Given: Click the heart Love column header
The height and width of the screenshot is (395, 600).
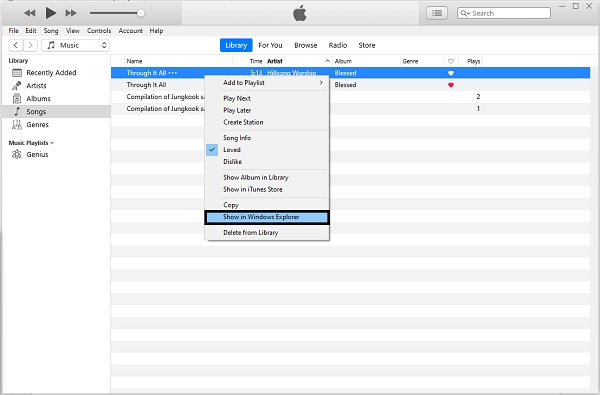Looking at the screenshot, I should (451, 61).
